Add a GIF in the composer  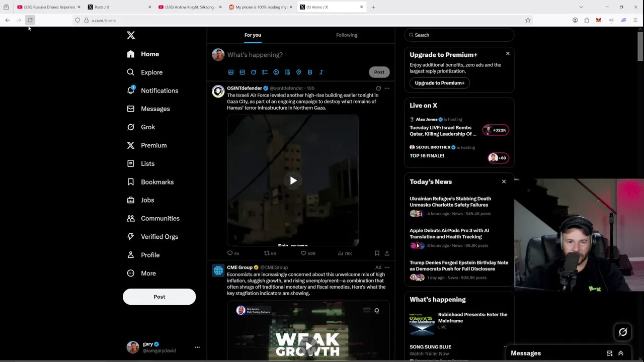(x=242, y=72)
